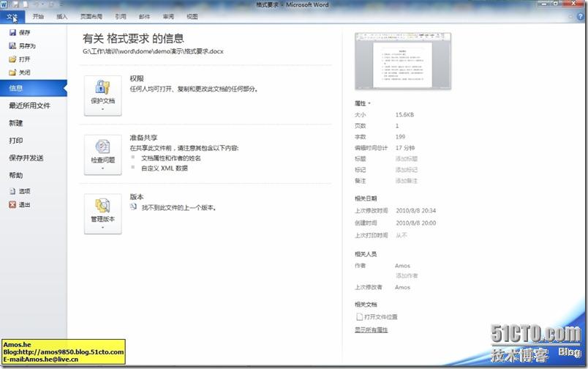Viewport: 588px width, 369px height.
Task: Open 最近所用文件 (Recent files) in sidebar
Action: click(30, 106)
